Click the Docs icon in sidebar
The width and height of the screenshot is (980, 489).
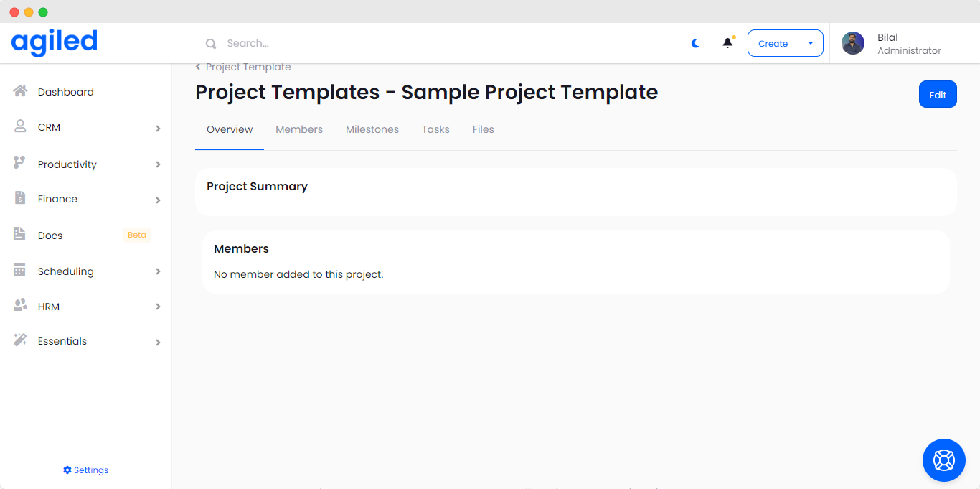20,234
